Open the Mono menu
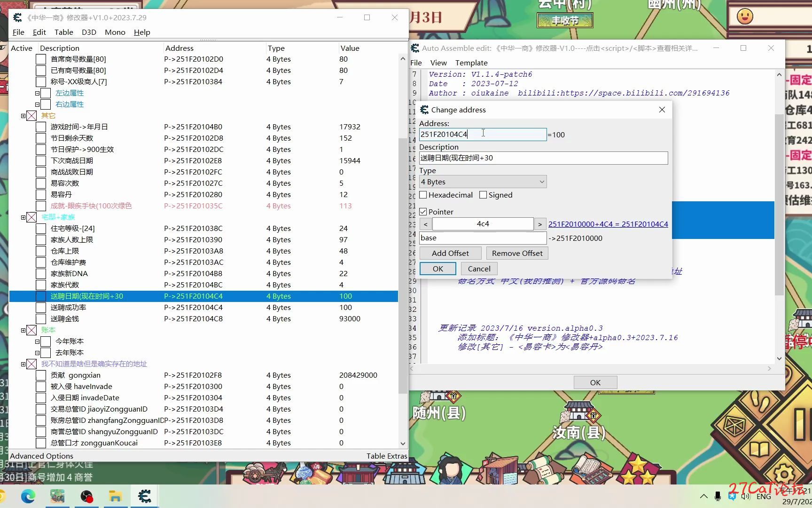812x508 pixels. [x=115, y=32]
